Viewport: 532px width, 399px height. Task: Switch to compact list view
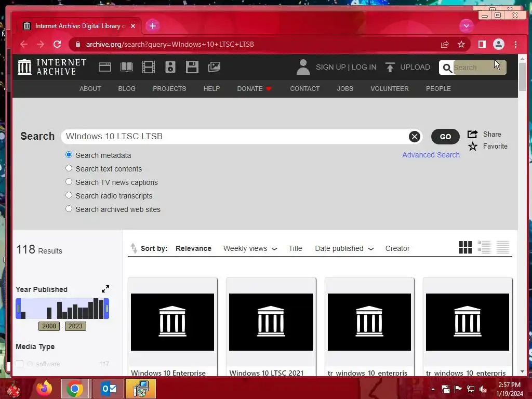pyautogui.click(x=503, y=247)
